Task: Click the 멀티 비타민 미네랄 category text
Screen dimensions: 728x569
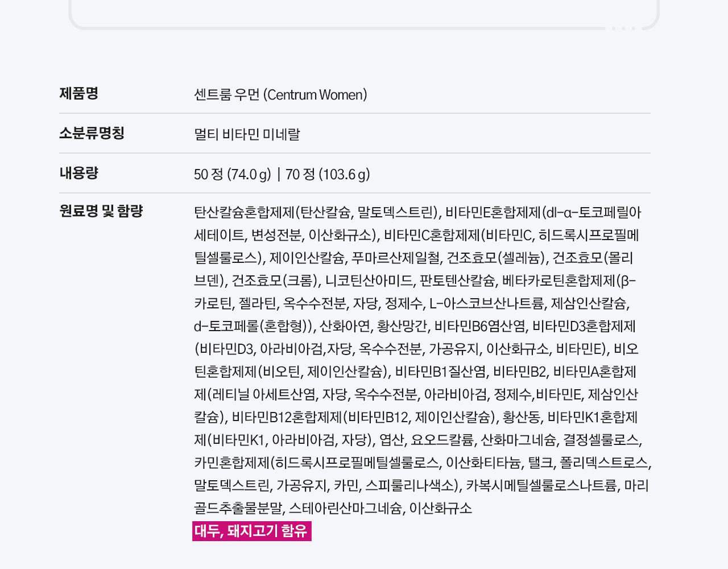Action: coord(247,134)
